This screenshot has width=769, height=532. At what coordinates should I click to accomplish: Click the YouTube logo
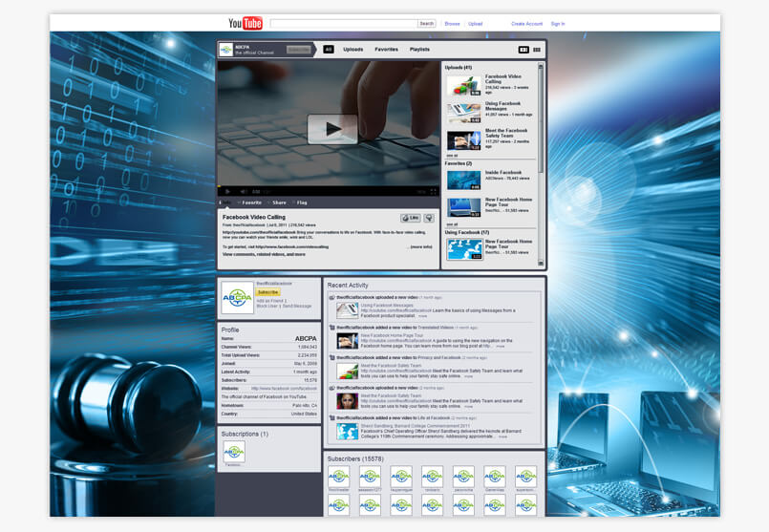point(246,23)
